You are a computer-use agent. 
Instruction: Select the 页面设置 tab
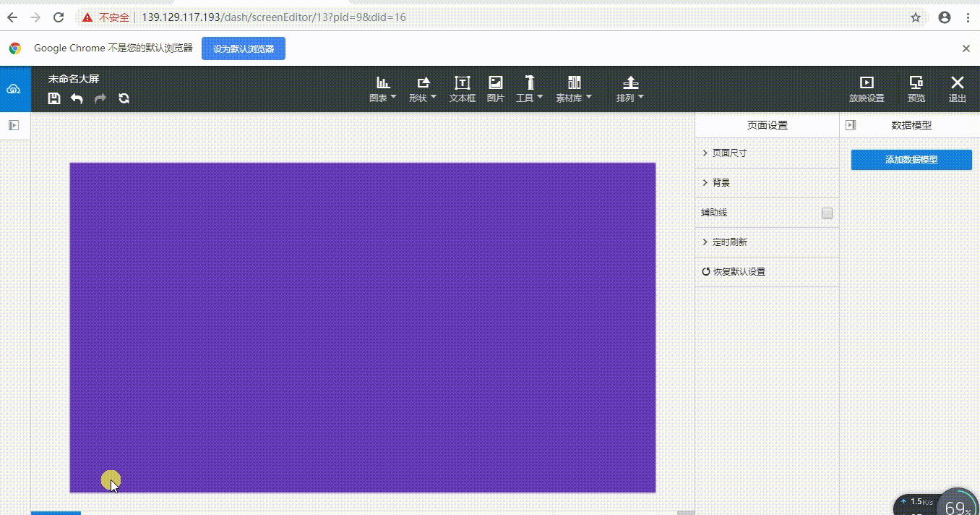click(767, 125)
